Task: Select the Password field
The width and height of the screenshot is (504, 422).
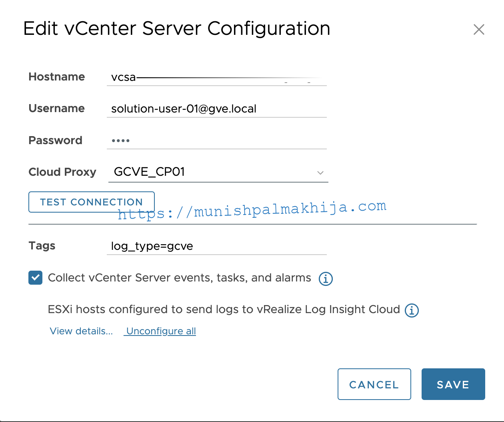Action: coord(217,140)
